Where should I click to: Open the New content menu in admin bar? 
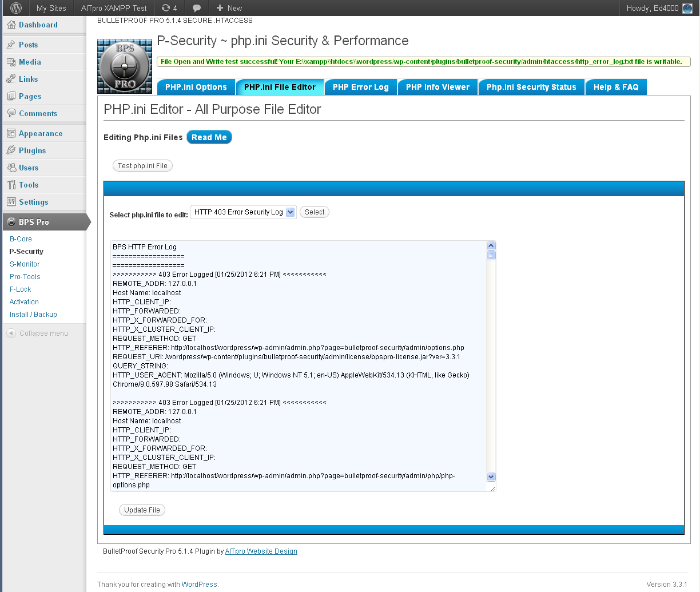coord(229,8)
